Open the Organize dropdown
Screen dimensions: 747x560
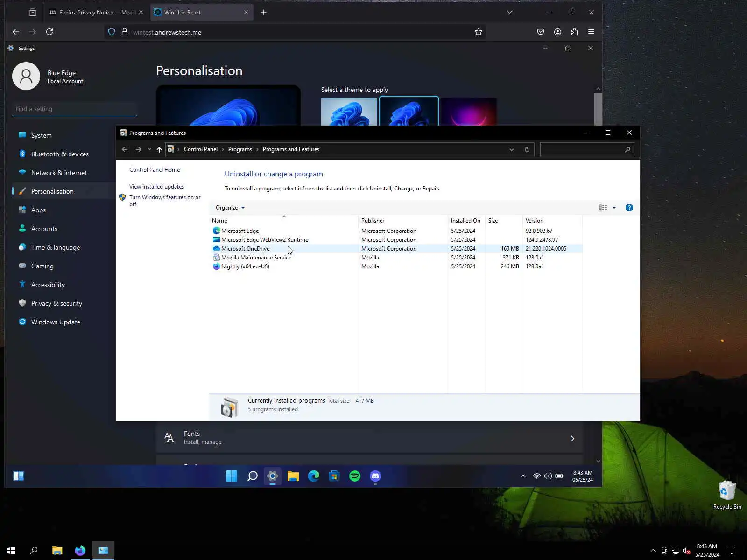(230, 208)
